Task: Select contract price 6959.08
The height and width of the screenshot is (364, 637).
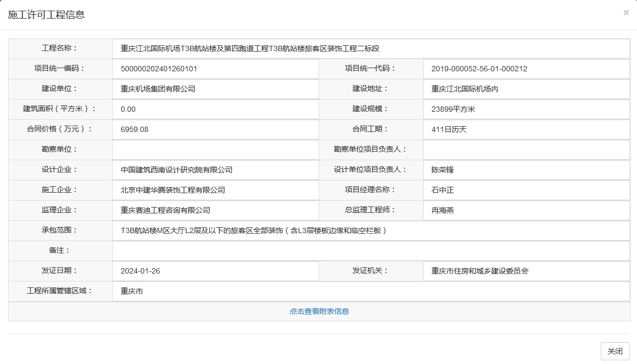Action: tap(135, 130)
